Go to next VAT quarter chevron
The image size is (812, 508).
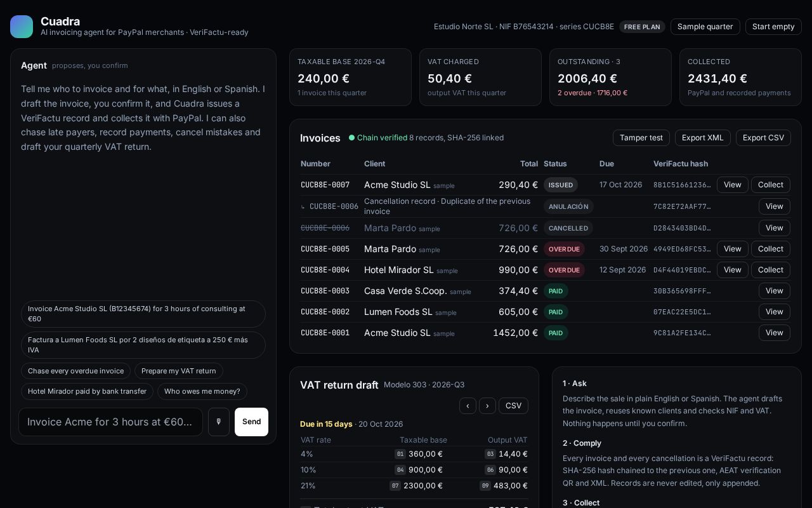[487, 406]
